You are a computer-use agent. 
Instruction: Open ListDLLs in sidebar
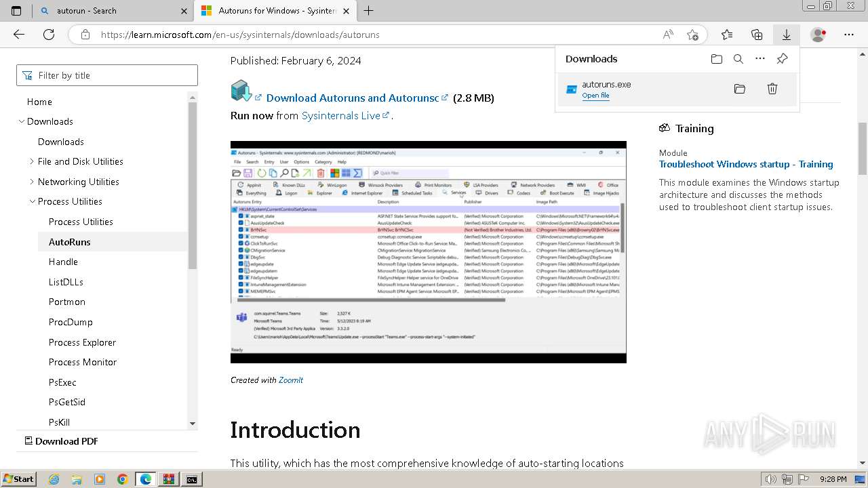pyautogui.click(x=66, y=282)
